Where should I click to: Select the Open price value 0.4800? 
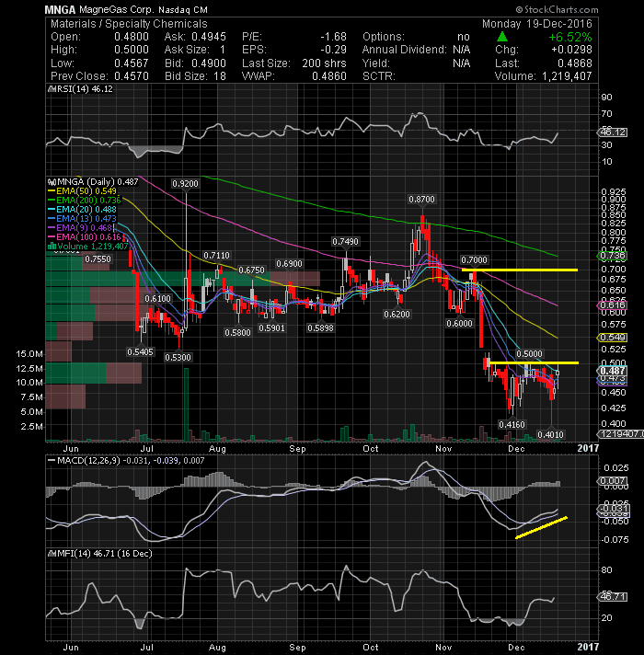click(132, 37)
